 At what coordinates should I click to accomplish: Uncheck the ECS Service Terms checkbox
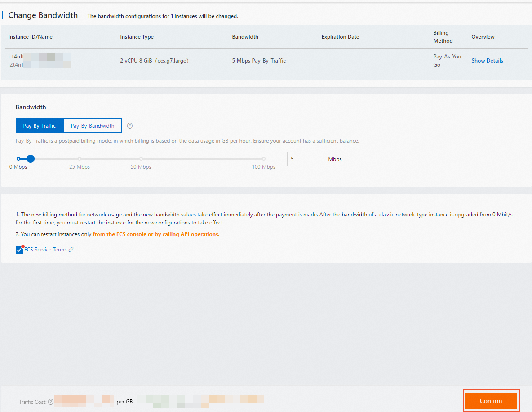click(x=19, y=250)
